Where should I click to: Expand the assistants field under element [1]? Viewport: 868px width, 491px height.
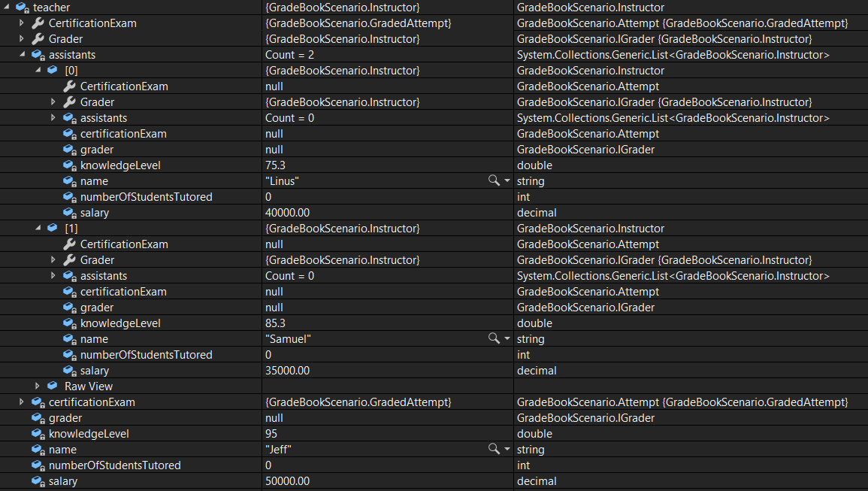tap(53, 276)
